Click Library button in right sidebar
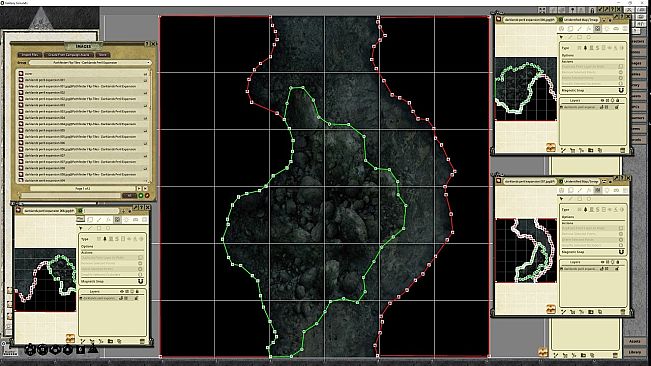651x366 pixels. 634,352
